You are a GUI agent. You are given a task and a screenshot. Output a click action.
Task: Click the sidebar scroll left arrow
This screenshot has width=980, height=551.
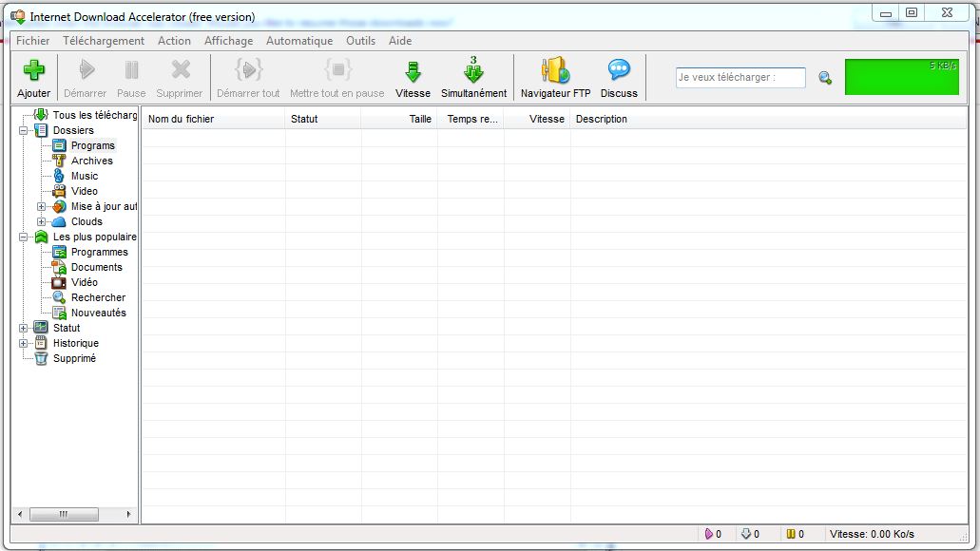[20, 514]
